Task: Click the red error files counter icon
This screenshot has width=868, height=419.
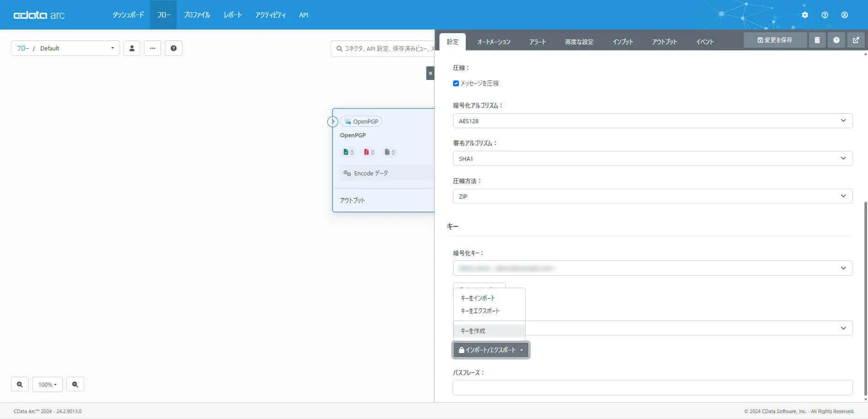Action: coord(366,152)
